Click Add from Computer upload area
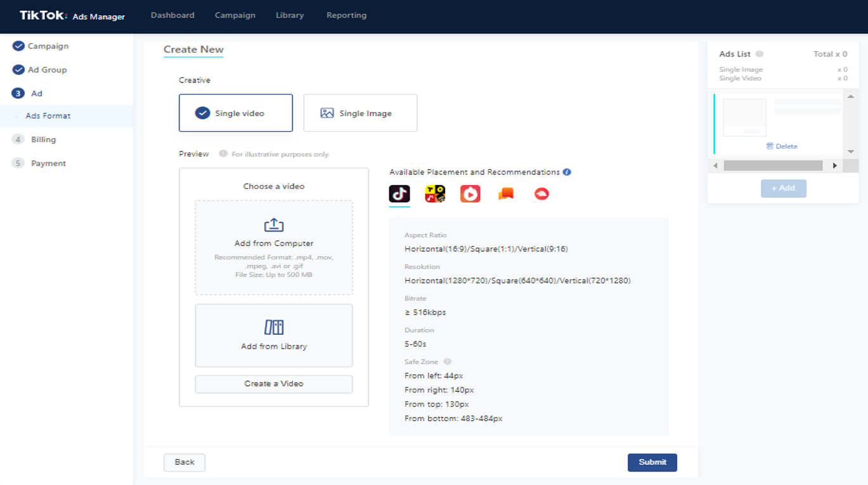The width and height of the screenshot is (868, 485). click(274, 248)
